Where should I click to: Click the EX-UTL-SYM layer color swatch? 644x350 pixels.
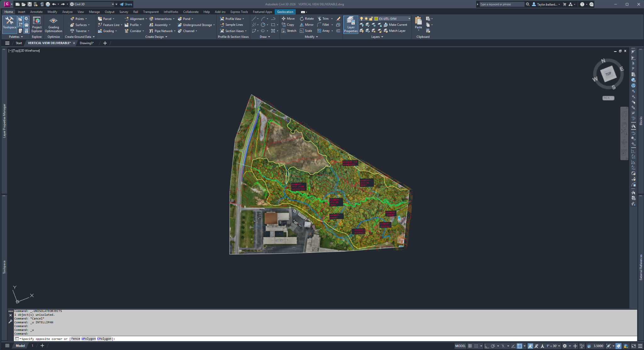coord(376,19)
